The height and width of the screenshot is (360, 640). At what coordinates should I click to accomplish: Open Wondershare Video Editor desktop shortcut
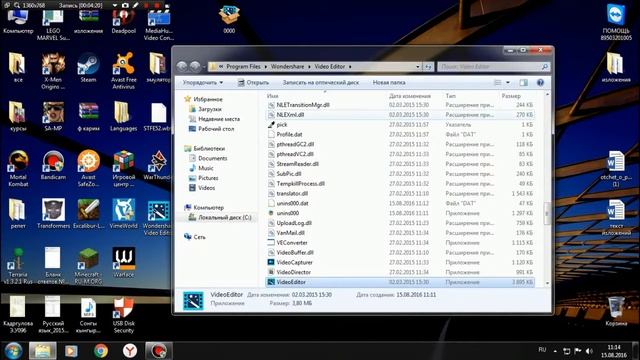tap(158, 217)
